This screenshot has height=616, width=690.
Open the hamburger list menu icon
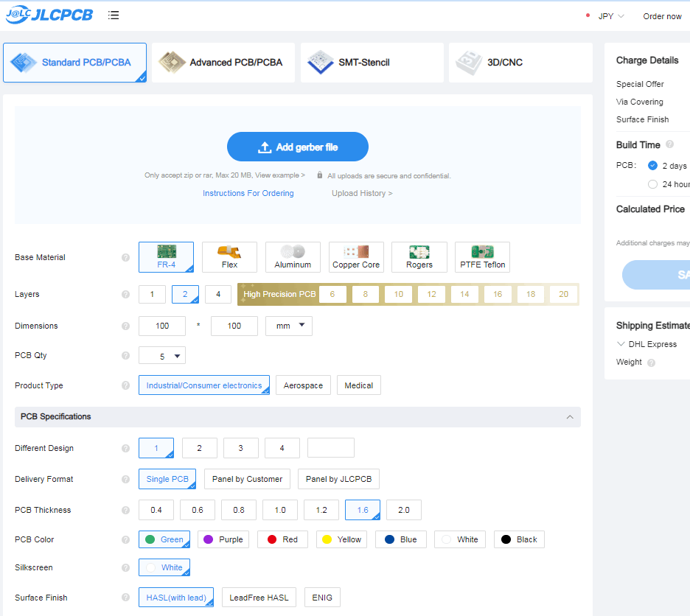coord(114,15)
